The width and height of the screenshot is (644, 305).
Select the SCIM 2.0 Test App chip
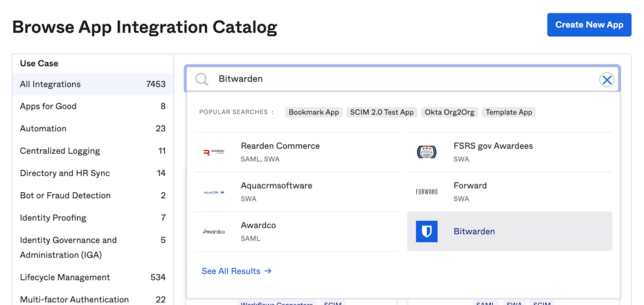tap(382, 112)
